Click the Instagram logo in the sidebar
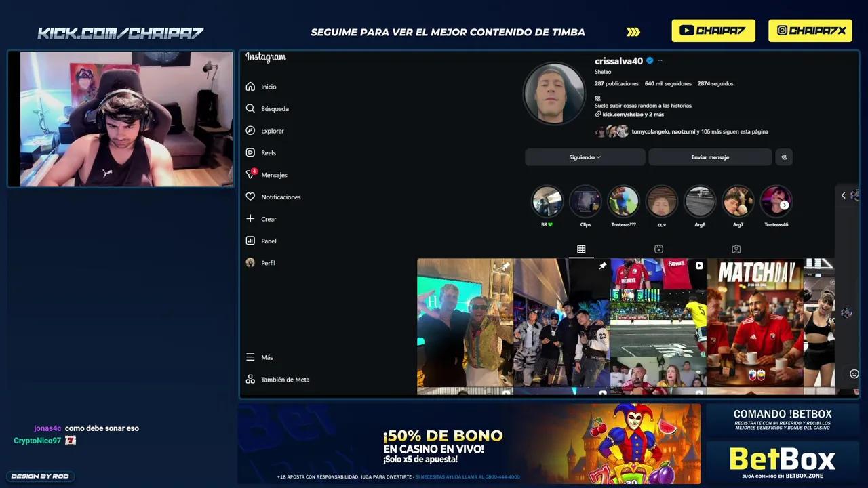Image resolution: width=868 pixels, height=488 pixels. [266, 58]
